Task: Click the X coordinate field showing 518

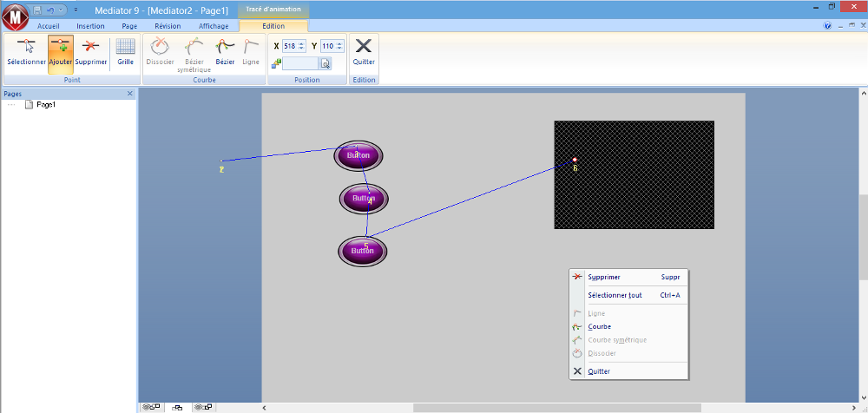Action: point(290,46)
